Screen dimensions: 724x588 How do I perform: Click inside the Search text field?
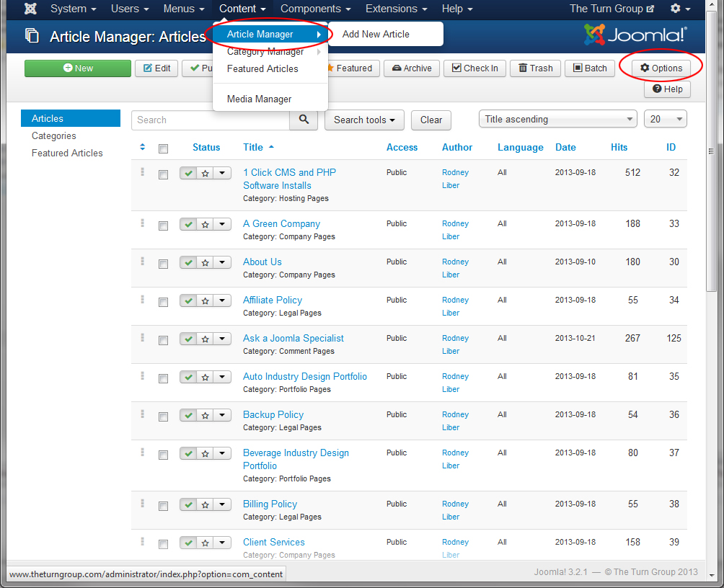coord(210,120)
